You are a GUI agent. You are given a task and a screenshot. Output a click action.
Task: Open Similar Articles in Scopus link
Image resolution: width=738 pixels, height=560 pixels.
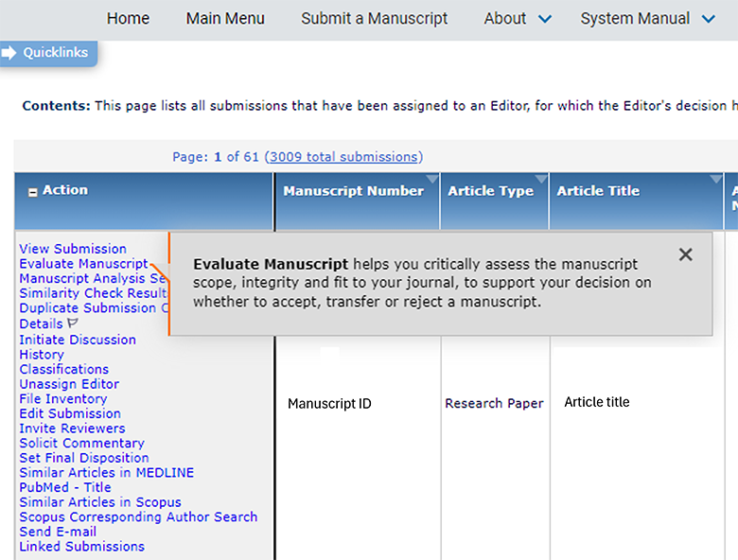100,502
